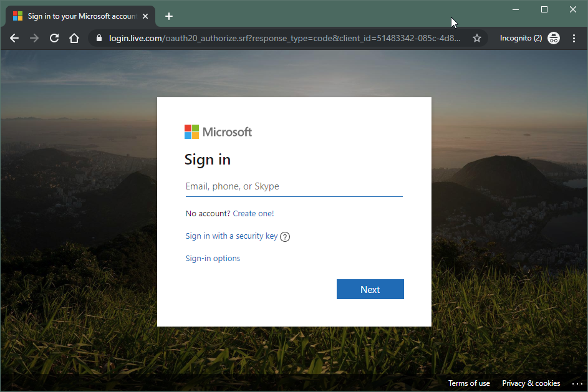588x392 pixels.
Task: Click the security key help question mark
Action: 285,236
